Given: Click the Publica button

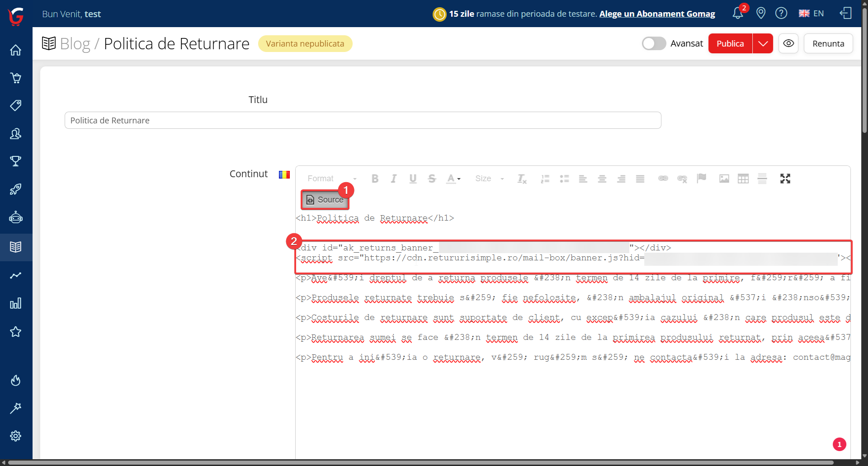Looking at the screenshot, I should click(x=730, y=43).
